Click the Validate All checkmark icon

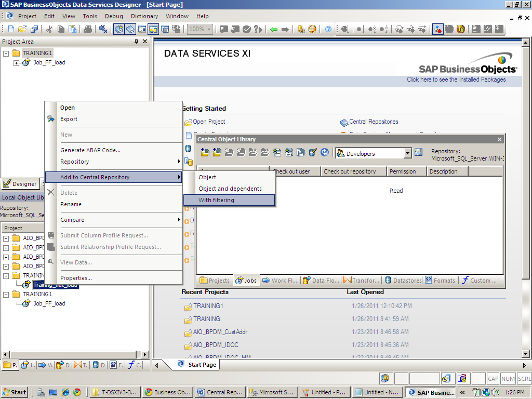point(247,29)
